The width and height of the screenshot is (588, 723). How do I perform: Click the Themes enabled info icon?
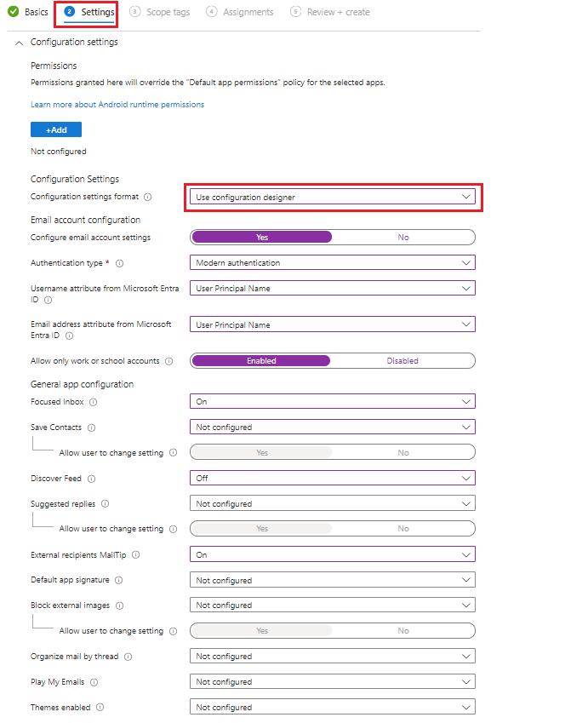[100, 707]
